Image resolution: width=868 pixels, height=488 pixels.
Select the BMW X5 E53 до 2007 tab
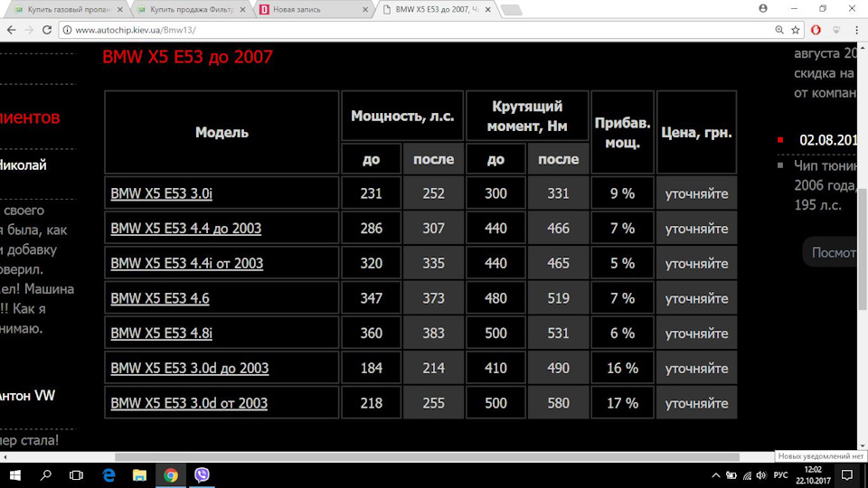[x=436, y=9]
